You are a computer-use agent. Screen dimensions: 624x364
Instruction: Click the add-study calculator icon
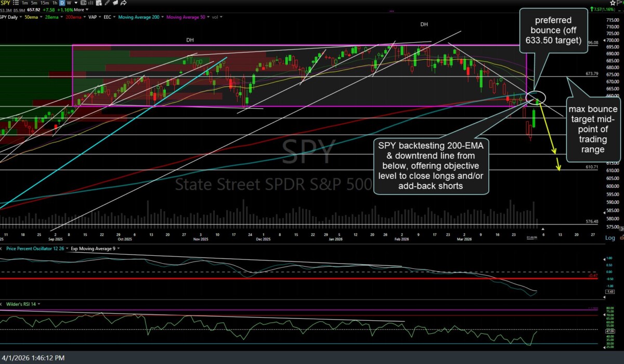pos(99,3)
